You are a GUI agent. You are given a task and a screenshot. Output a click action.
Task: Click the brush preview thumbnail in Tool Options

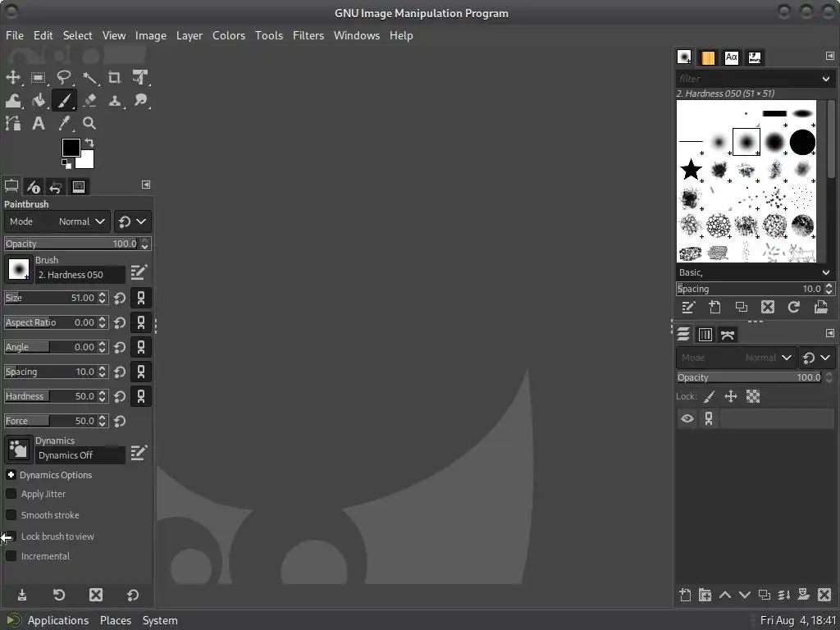[18, 268]
